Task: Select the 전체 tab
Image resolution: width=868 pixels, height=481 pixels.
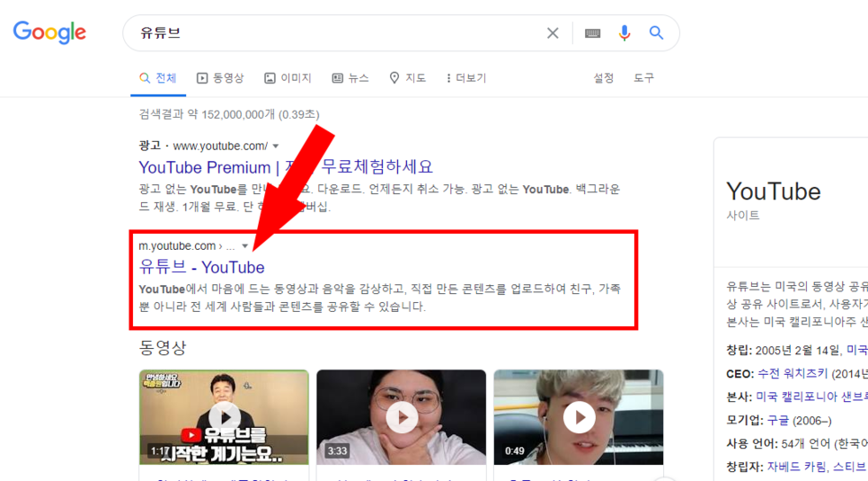Action: click(158, 78)
